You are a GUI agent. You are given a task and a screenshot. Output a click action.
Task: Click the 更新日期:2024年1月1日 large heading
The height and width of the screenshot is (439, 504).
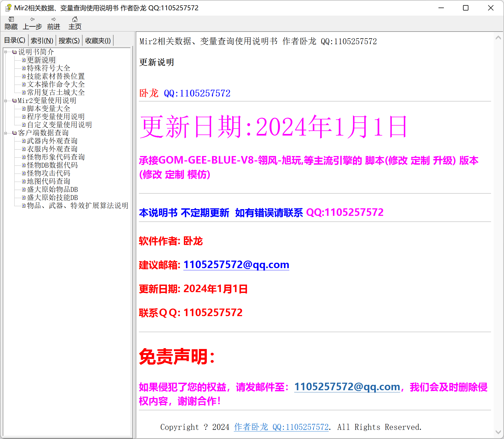click(273, 127)
